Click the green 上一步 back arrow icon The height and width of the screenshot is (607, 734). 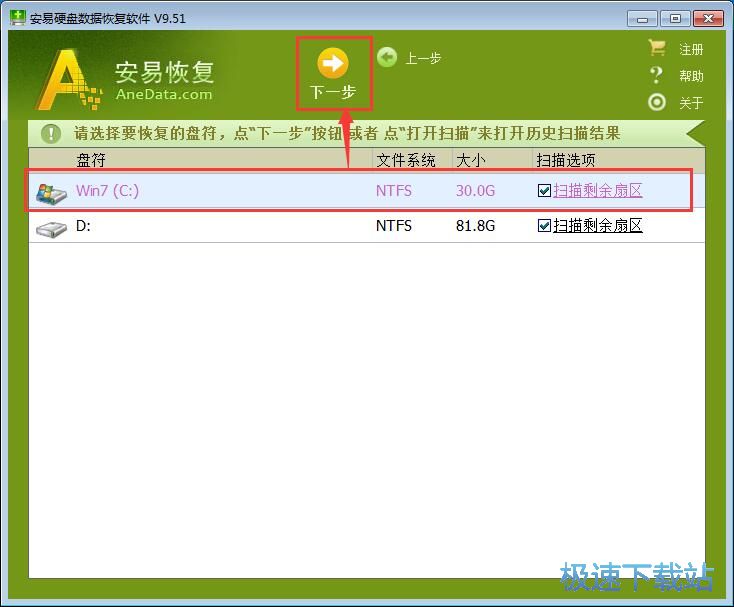click(387, 58)
